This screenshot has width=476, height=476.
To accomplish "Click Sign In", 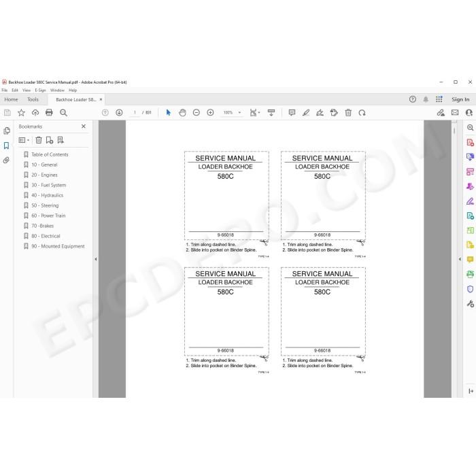I will pyautogui.click(x=460, y=99).
